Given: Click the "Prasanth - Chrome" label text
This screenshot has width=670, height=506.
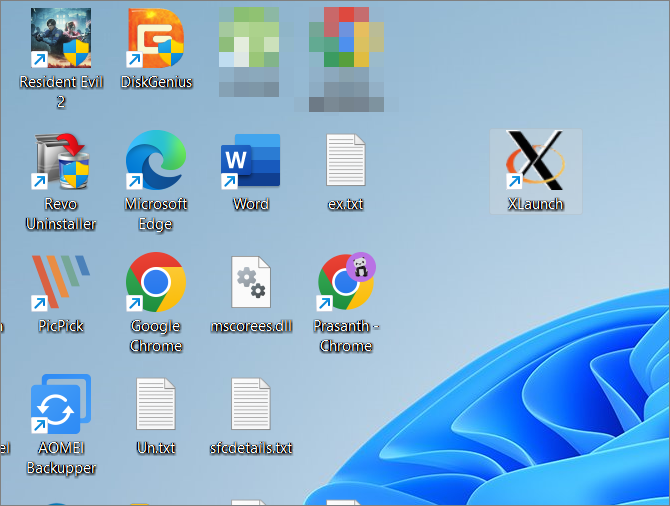Looking at the screenshot, I should [x=346, y=336].
